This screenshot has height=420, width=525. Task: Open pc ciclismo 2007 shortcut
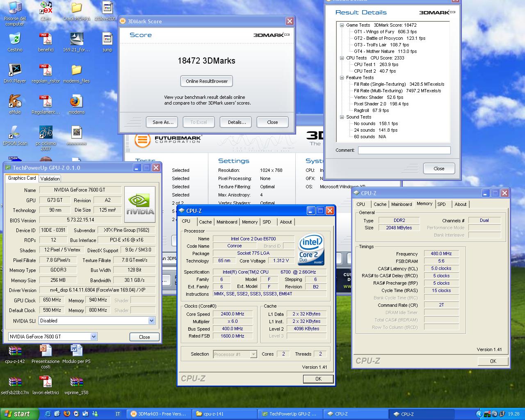click(46, 138)
